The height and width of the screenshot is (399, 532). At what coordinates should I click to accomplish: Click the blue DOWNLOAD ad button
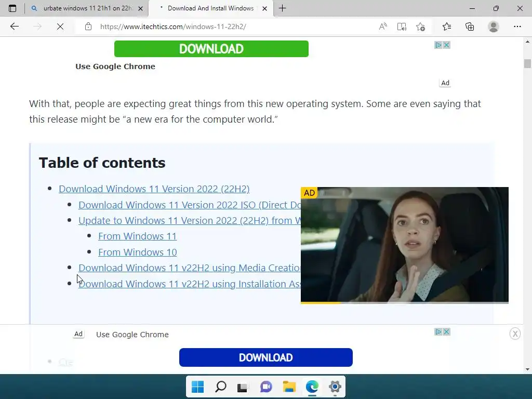265,357
